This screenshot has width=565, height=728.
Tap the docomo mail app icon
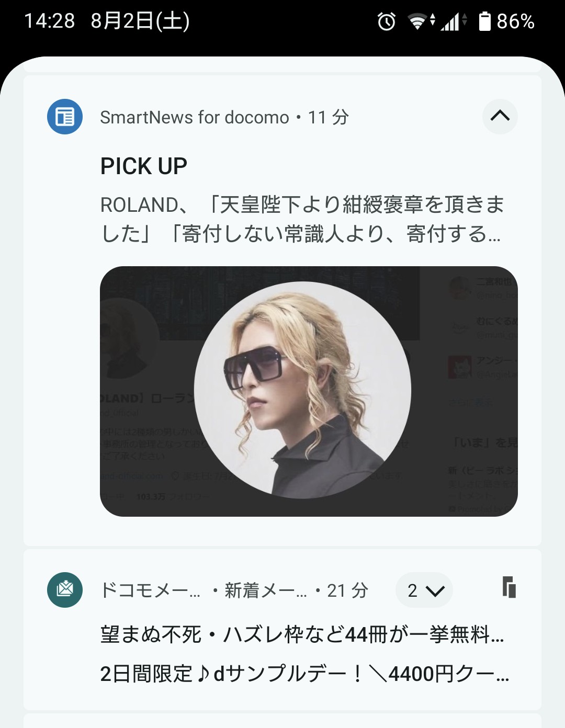tap(65, 590)
